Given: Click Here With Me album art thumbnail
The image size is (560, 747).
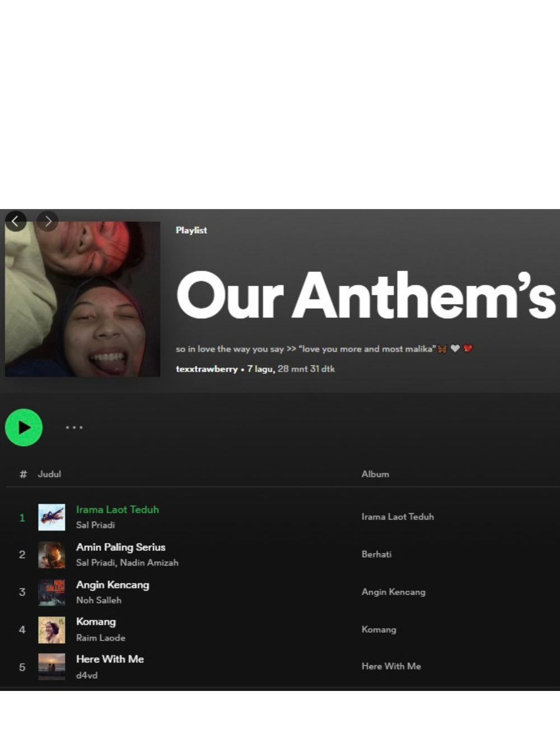Looking at the screenshot, I should tap(52, 667).
